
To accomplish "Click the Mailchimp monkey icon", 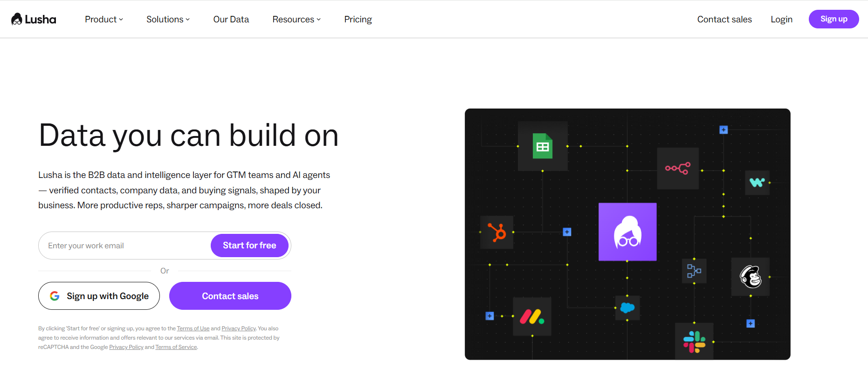I will pos(751,277).
